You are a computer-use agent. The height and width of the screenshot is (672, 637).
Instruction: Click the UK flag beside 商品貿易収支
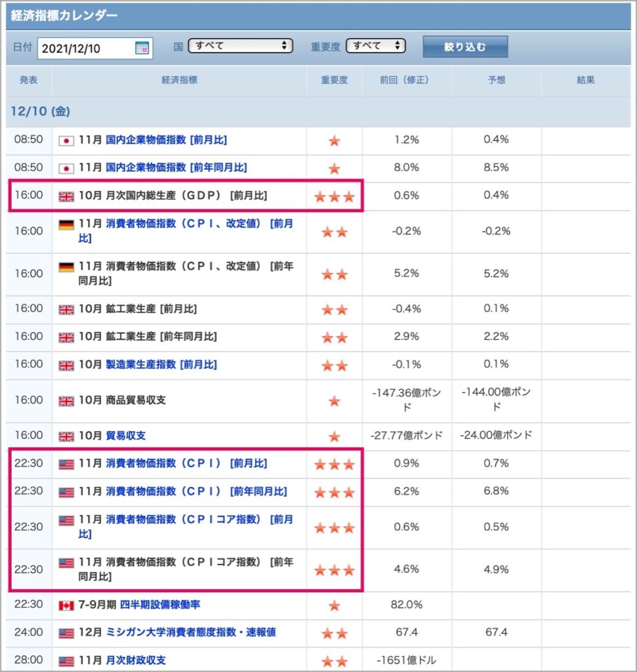[66, 401]
